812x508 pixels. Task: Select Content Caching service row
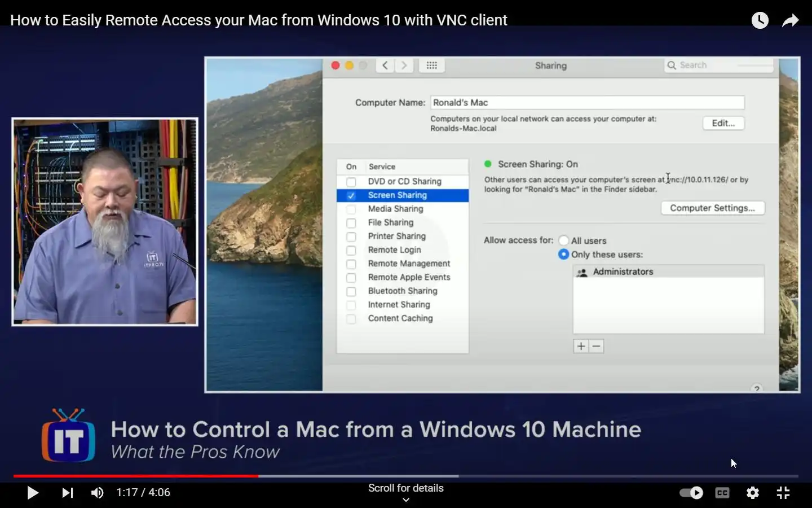click(x=403, y=318)
